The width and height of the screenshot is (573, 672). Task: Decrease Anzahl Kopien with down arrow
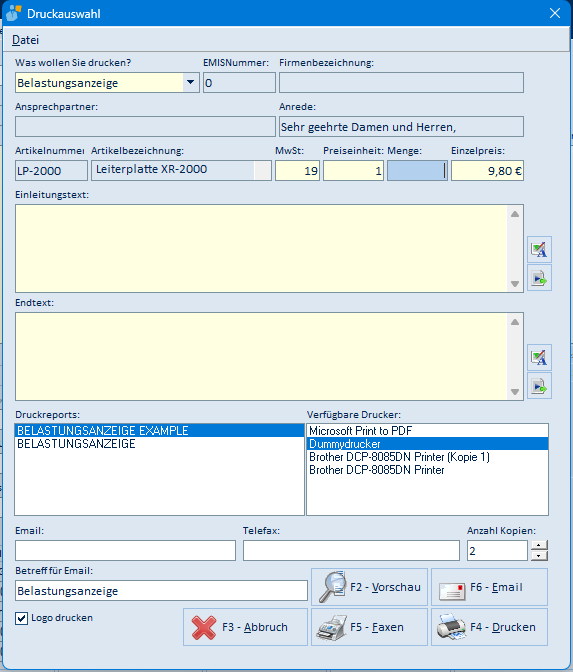click(x=539, y=556)
